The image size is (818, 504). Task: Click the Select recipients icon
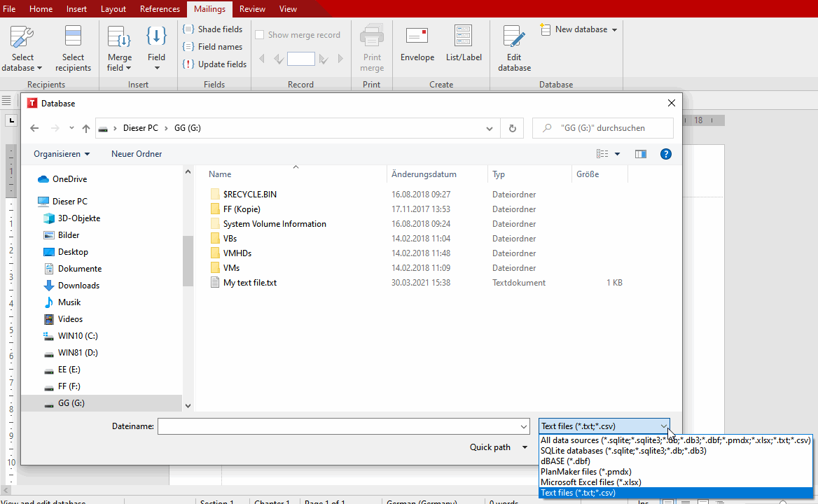pos(73,37)
